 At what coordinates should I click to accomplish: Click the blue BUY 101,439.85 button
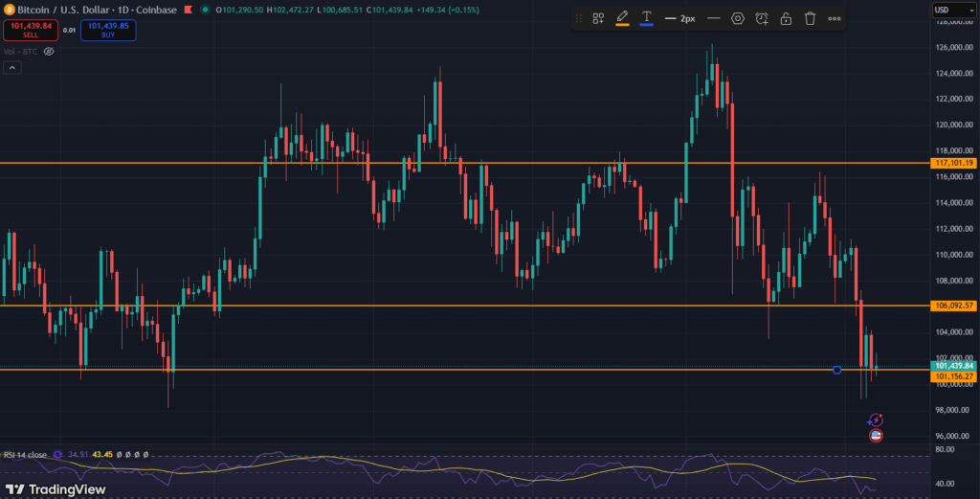[108, 30]
